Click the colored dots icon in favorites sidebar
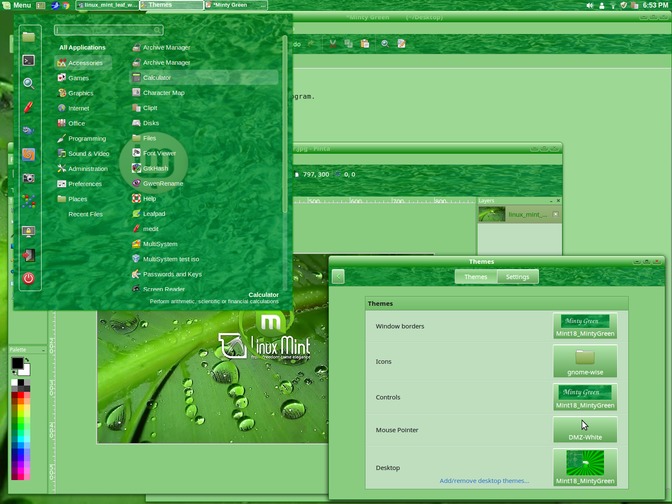672x504 pixels. (x=29, y=201)
